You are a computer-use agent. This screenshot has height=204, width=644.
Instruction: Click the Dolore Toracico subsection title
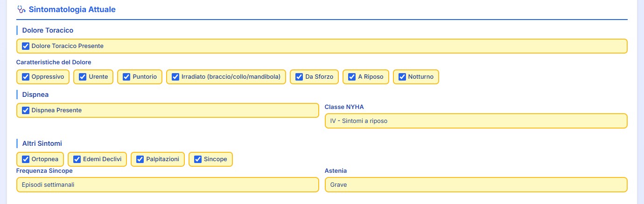pyautogui.click(x=48, y=30)
